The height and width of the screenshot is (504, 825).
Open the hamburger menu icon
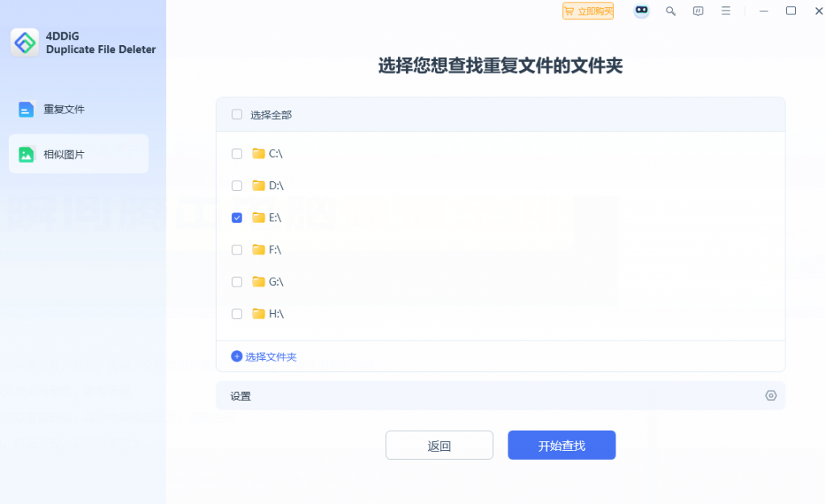pos(724,10)
